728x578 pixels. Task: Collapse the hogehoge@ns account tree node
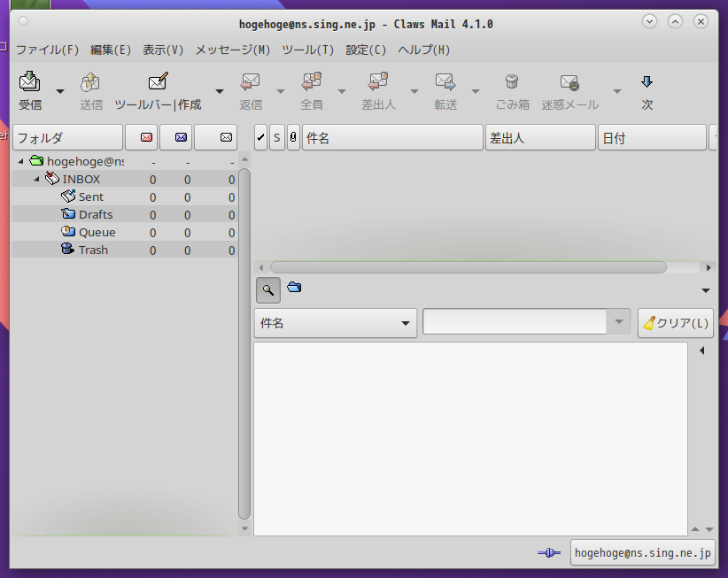coord(20,161)
